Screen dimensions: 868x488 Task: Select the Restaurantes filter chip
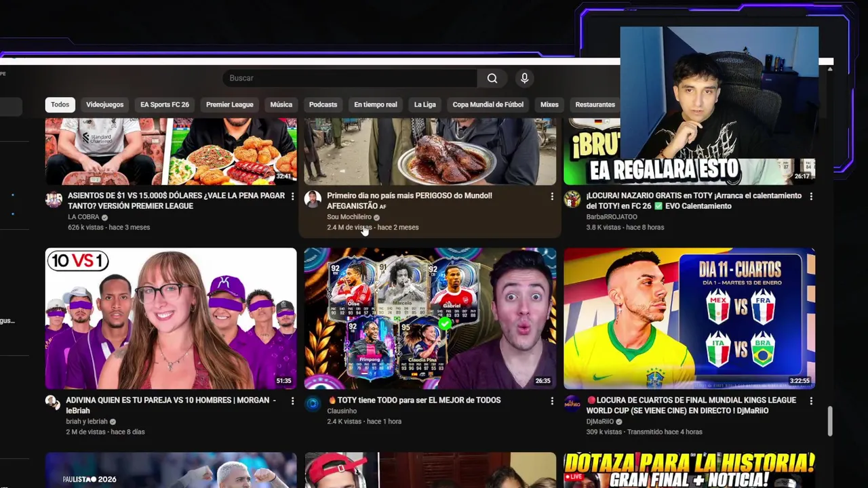(595, 104)
